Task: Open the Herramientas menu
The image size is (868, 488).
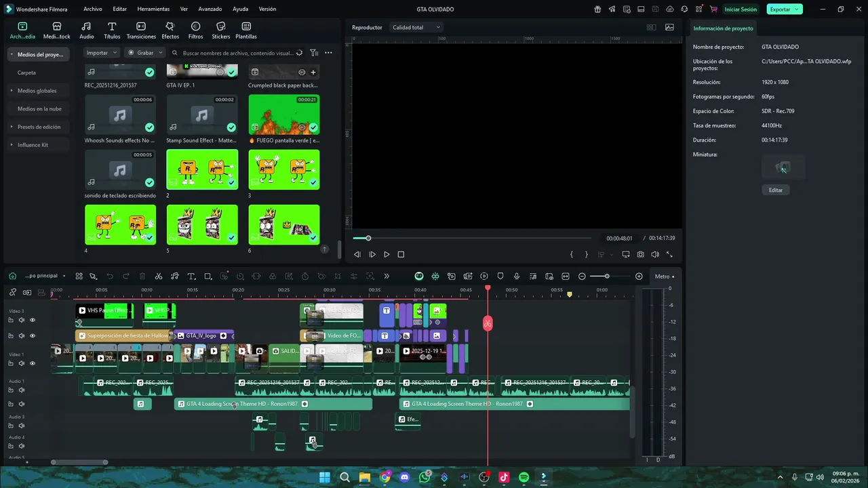Action: [153, 9]
